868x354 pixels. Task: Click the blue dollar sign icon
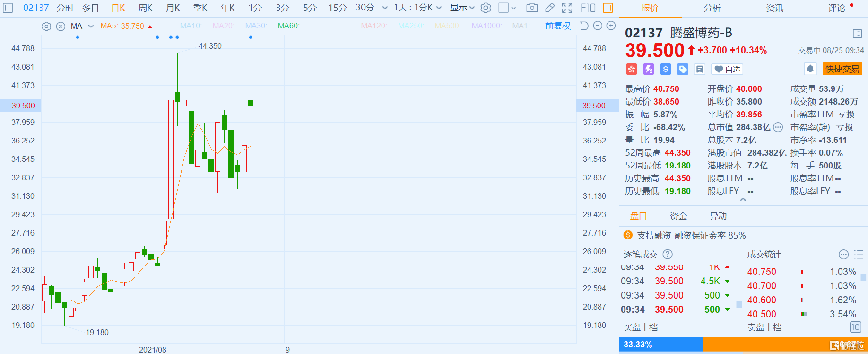666,69
